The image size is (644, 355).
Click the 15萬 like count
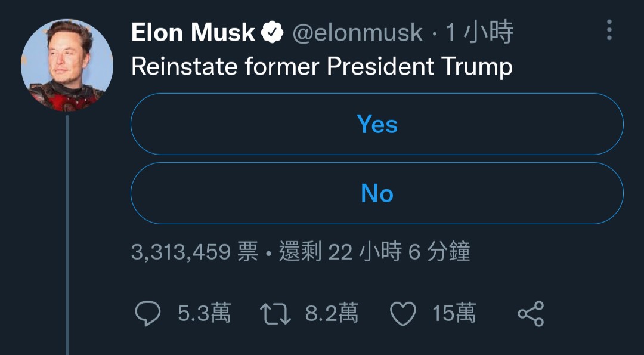click(x=454, y=314)
